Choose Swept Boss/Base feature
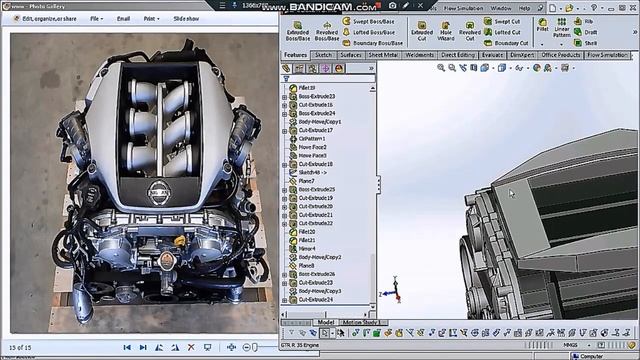 point(369,21)
